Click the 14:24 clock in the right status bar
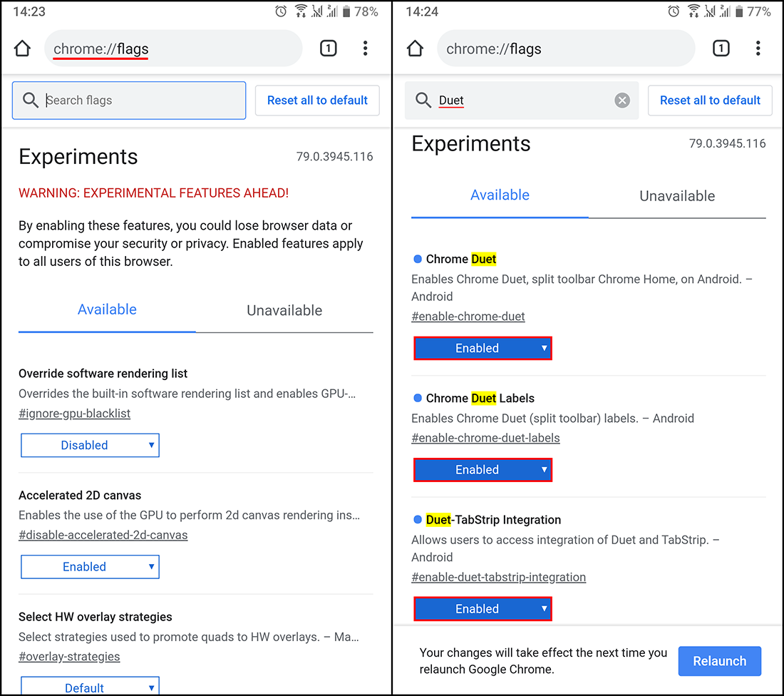This screenshot has height=696, width=784. point(422,11)
